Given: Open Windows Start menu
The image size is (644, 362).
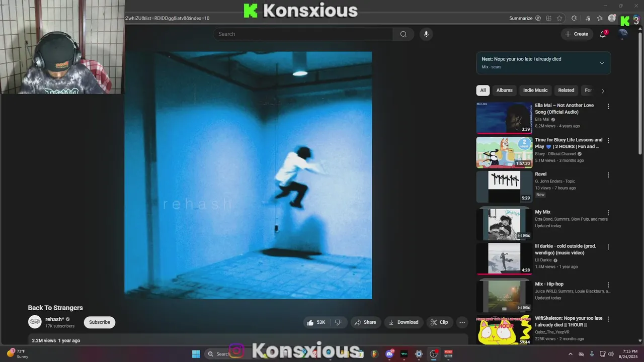Looking at the screenshot, I should tap(196, 354).
